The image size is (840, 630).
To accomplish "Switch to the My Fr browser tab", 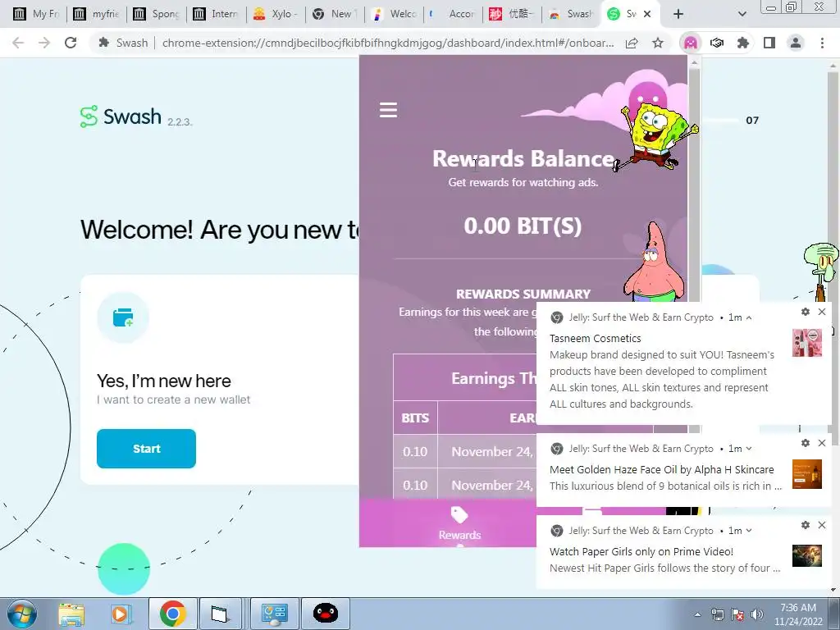I will (x=36, y=14).
